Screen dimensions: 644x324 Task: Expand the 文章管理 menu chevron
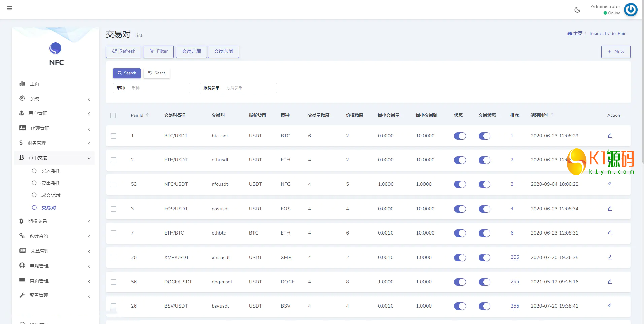pyautogui.click(x=89, y=251)
